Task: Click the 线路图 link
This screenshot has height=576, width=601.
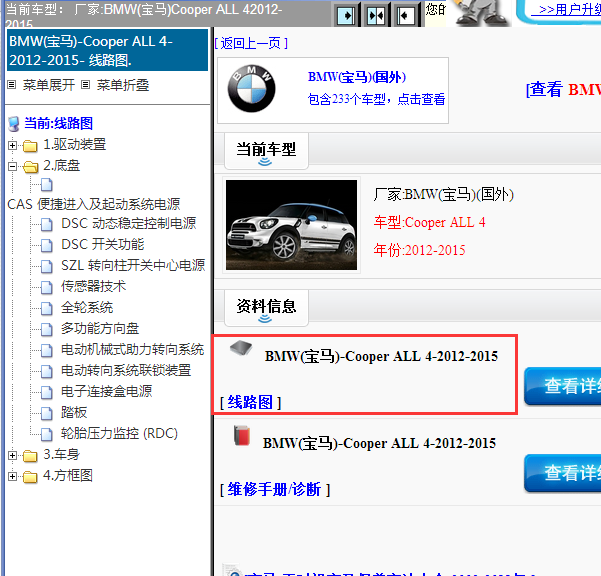Action: tap(250, 402)
